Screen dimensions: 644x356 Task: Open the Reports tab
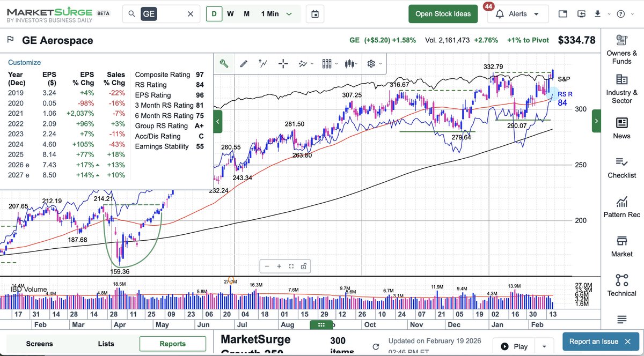[x=173, y=344]
